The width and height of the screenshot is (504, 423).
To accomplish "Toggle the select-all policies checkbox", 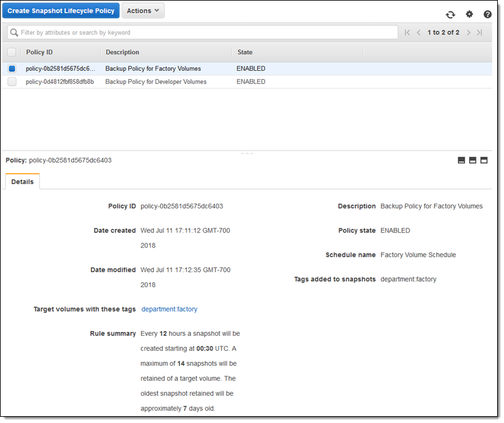I will pos(12,52).
